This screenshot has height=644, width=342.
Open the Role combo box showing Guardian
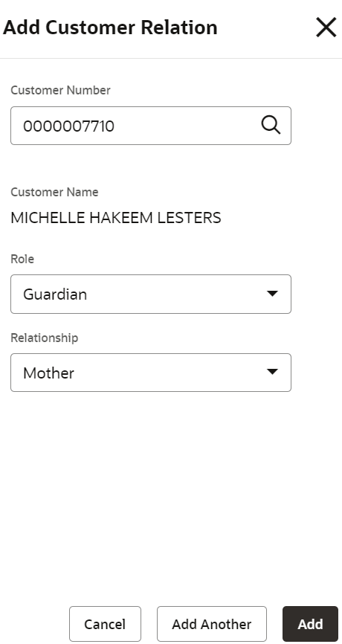pos(151,294)
